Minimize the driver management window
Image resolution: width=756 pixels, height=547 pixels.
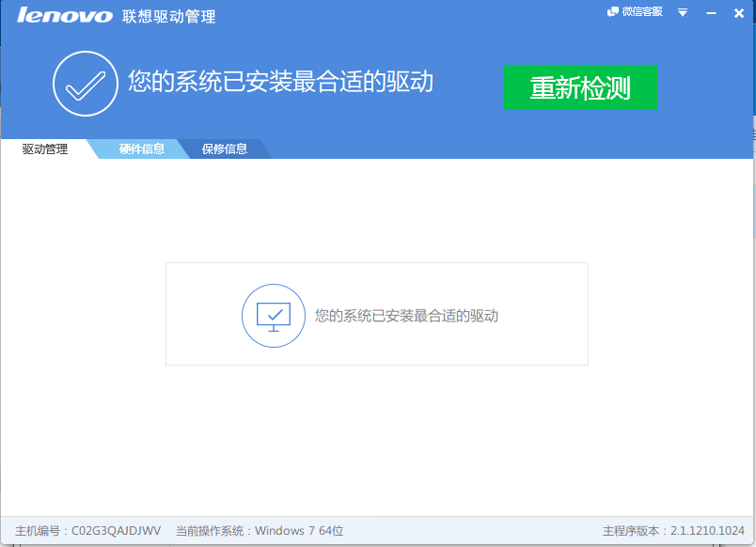click(x=711, y=12)
